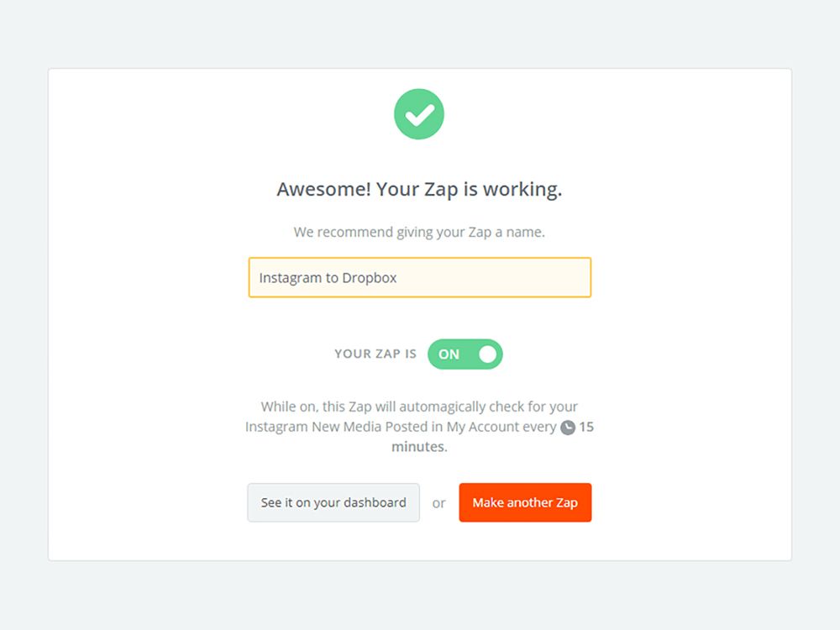Screen dimensions: 840x630
Task: Click the white knob of the Zap switch
Action: [x=488, y=354]
